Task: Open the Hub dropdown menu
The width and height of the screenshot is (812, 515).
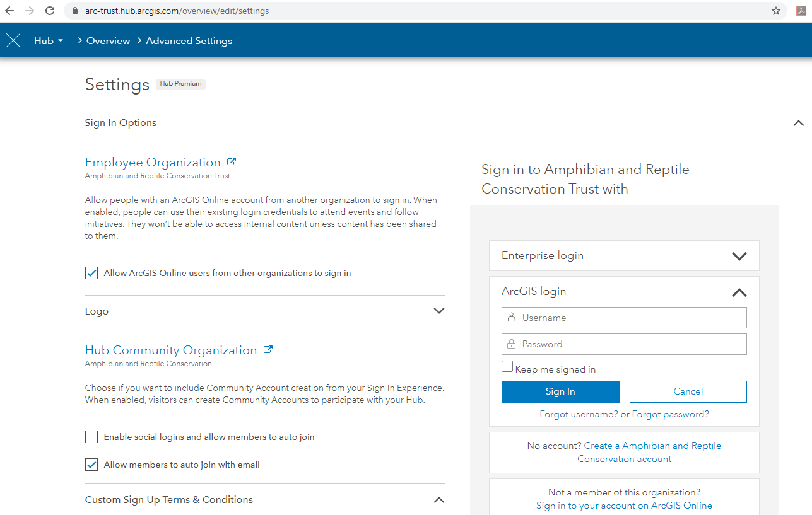Action: [x=49, y=41]
